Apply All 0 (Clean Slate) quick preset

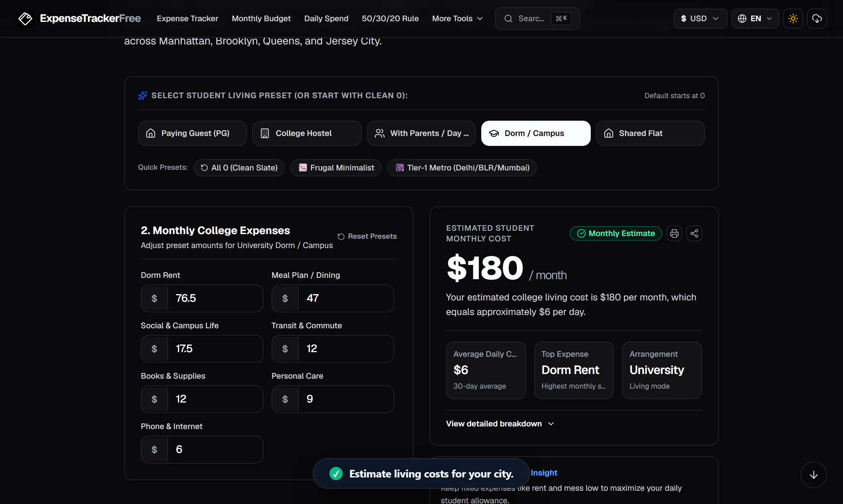[239, 167]
